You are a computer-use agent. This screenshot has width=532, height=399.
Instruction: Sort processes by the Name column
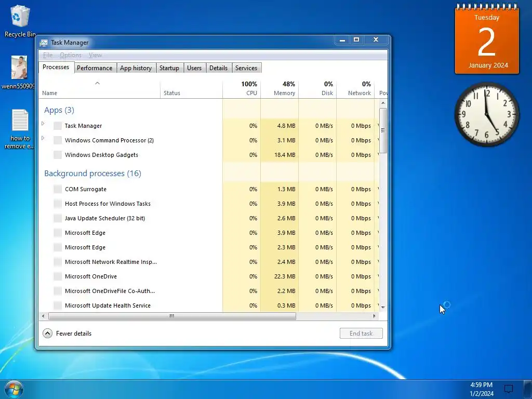pos(99,89)
